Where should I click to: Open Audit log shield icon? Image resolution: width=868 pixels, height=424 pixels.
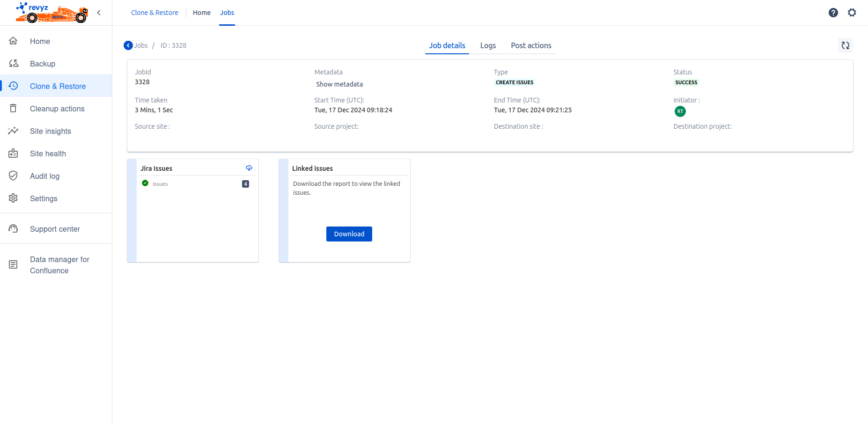point(13,176)
